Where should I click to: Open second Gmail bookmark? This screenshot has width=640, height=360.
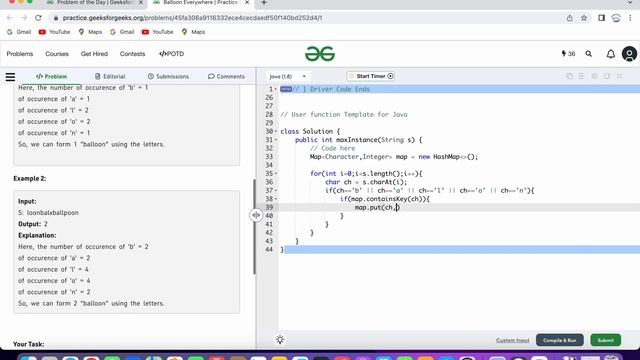click(x=122, y=32)
